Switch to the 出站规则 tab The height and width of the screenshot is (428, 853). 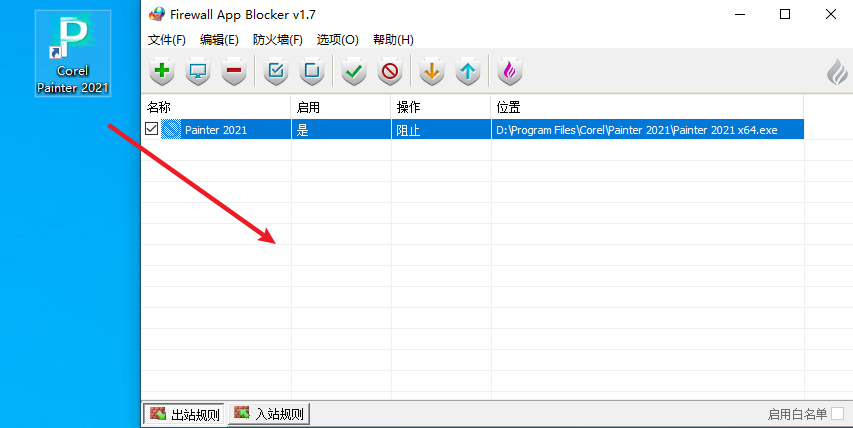tap(184, 414)
